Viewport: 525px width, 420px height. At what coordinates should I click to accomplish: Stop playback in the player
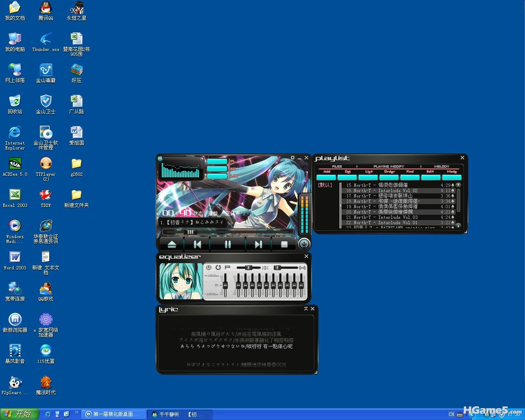point(284,244)
